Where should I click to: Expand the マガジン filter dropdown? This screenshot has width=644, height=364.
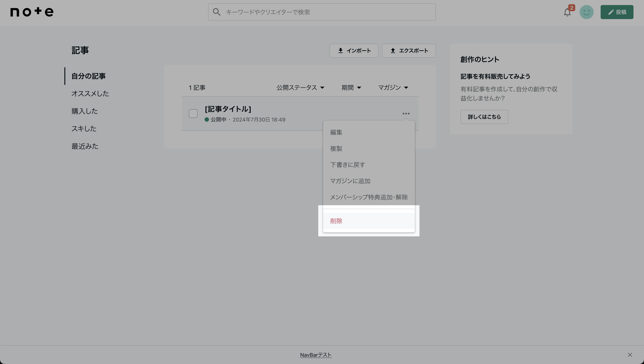[393, 88]
